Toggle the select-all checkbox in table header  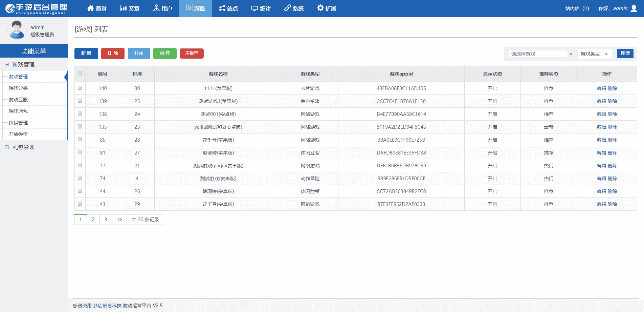(80, 74)
